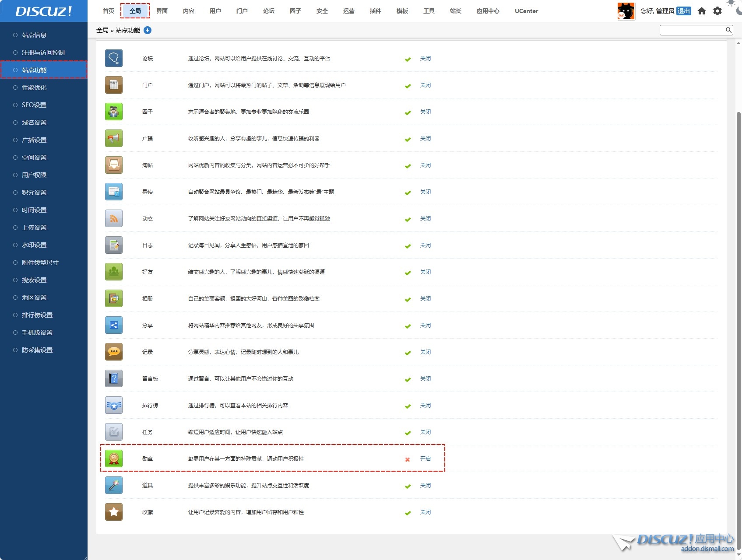Click the share (分享) feature icon
Image resolution: width=742 pixels, height=560 pixels.
(114, 325)
